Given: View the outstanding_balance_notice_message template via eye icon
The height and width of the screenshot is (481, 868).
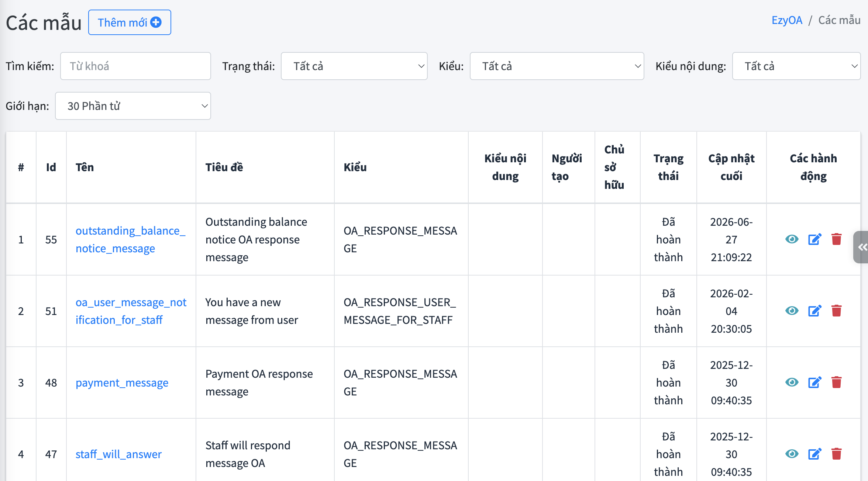Looking at the screenshot, I should (792, 239).
